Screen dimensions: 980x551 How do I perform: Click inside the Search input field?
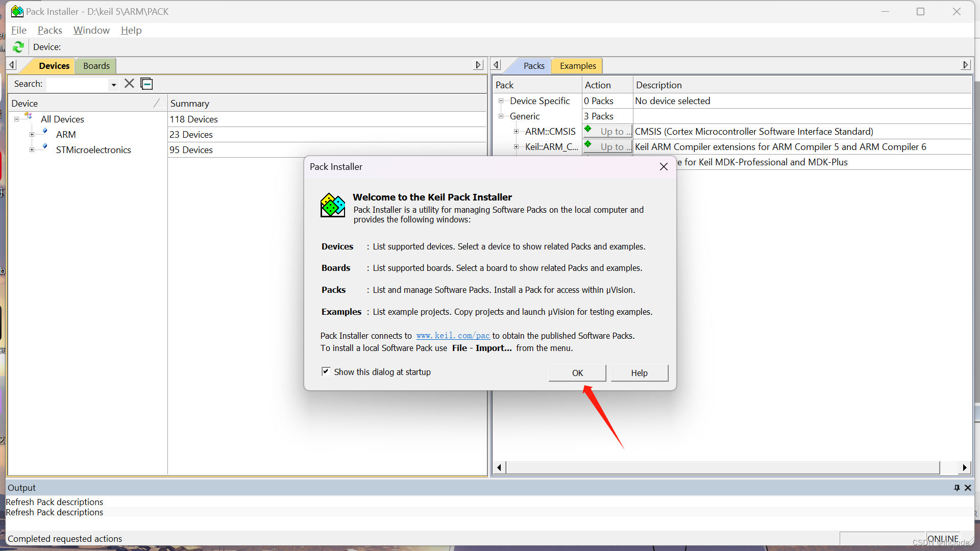pos(78,84)
